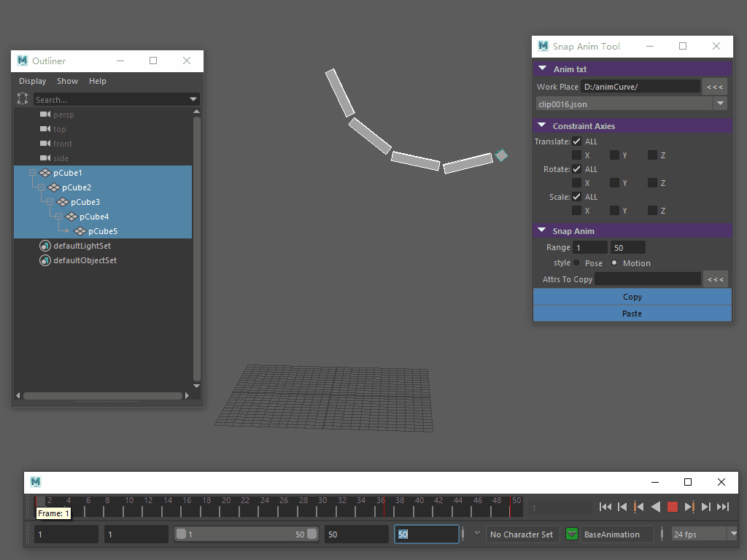
Task: Enable the Rotate X axis checkbox
Action: click(577, 183)
